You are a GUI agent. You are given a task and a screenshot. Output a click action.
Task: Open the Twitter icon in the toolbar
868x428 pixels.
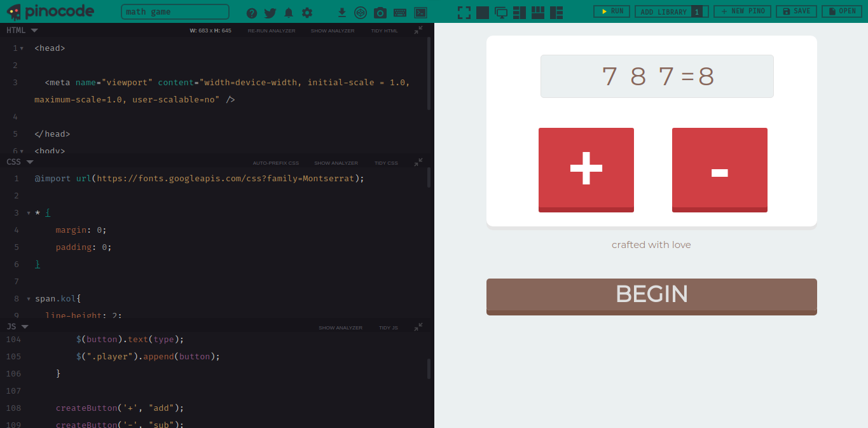(270, 12)
